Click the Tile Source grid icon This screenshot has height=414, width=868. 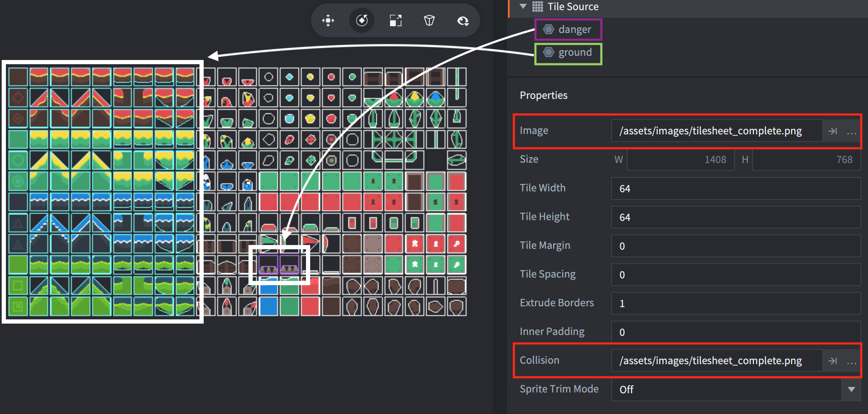pos(538,6)
